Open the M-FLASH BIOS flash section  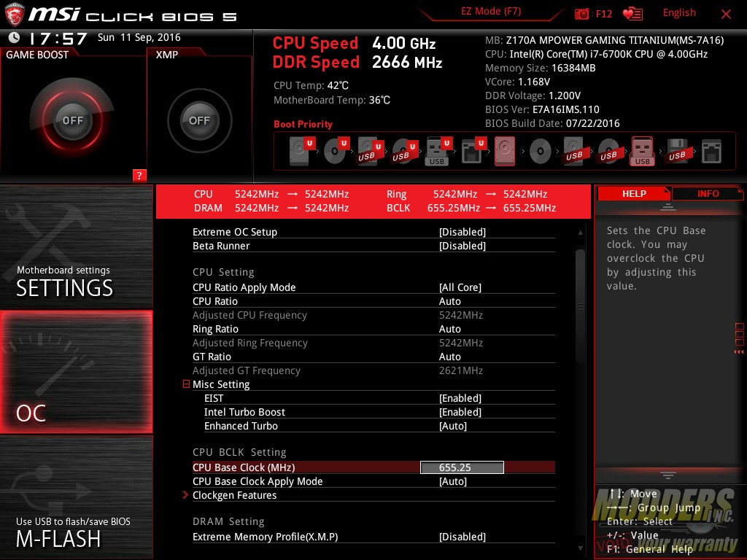tap(76, 497)
